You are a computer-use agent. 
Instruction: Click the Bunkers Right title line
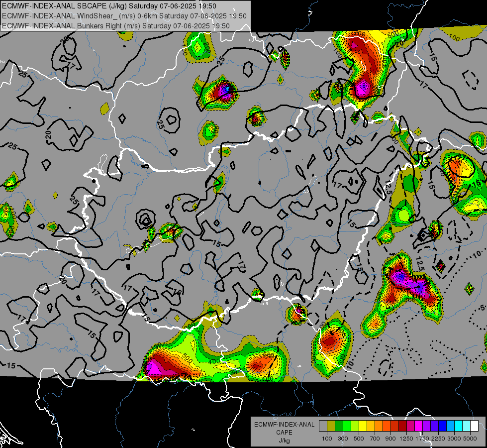click(x=116, y=26)
